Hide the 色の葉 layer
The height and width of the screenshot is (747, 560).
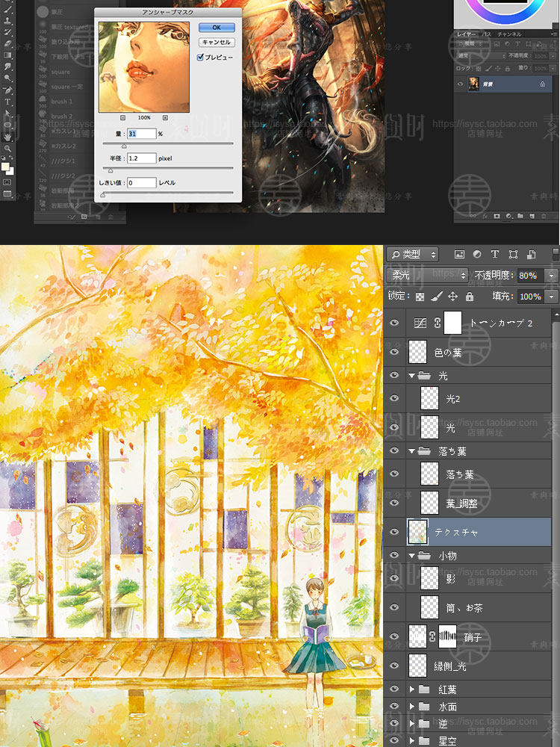coord(394,352)
